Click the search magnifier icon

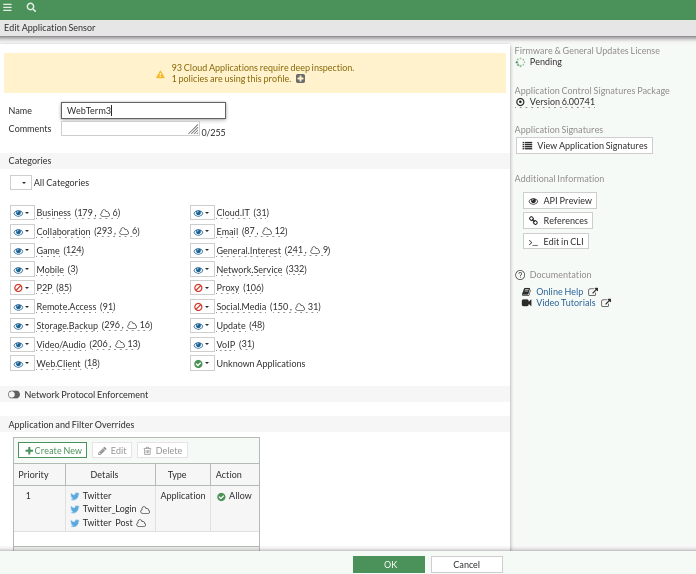[x=32, y=7]
